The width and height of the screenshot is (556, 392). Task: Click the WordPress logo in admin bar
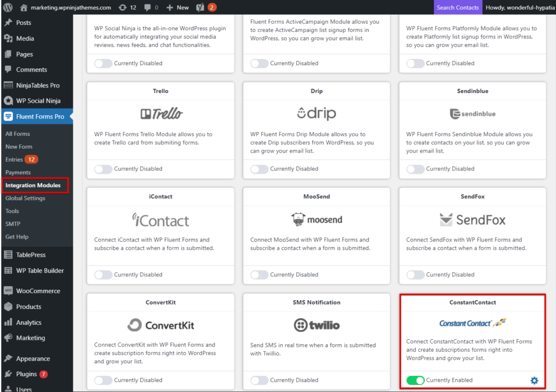tap(8, 7)
